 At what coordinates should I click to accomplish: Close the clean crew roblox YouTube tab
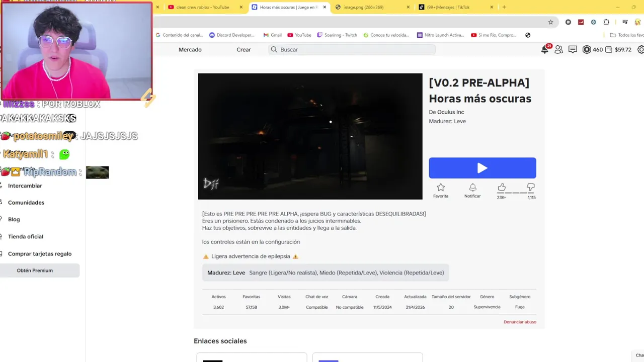241,7
